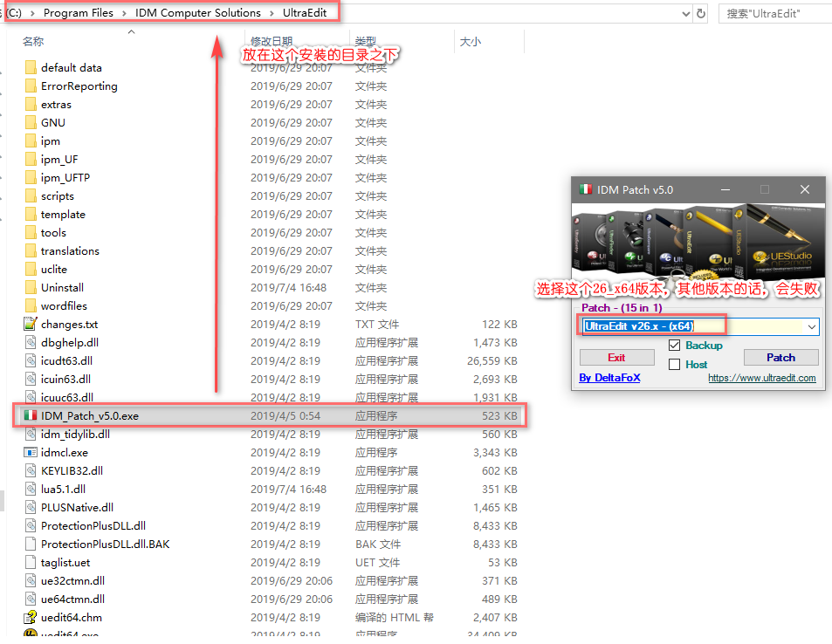The image size is (832, 644).
Task: Select the icuin63.dll file name
Action: pyautogui.click(x=65, y=379)
